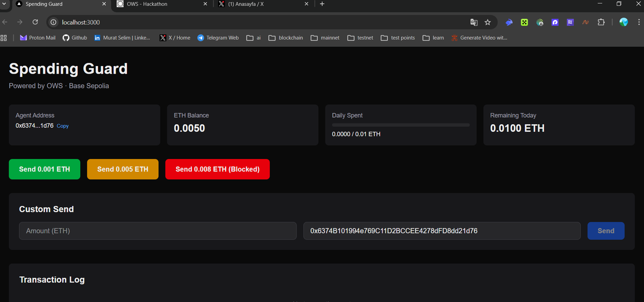Open the ai bookmarks folder

click(x=254, y=38)
